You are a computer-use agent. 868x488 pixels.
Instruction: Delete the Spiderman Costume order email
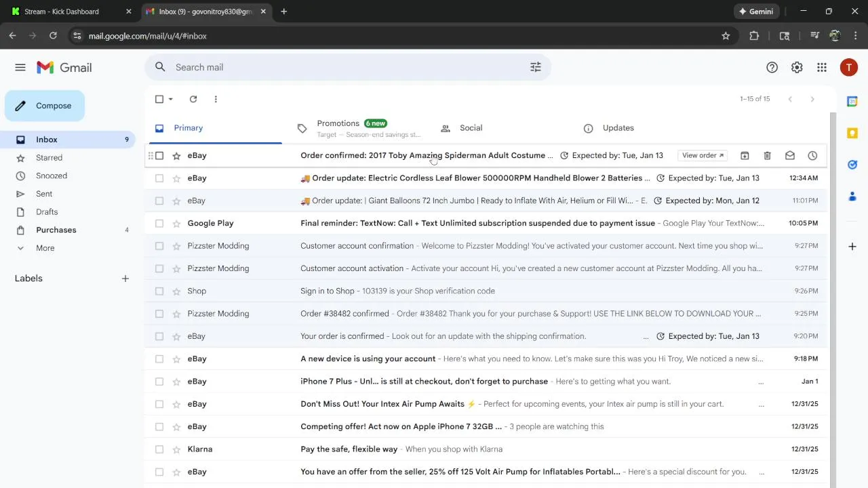[x=767, y=155]
